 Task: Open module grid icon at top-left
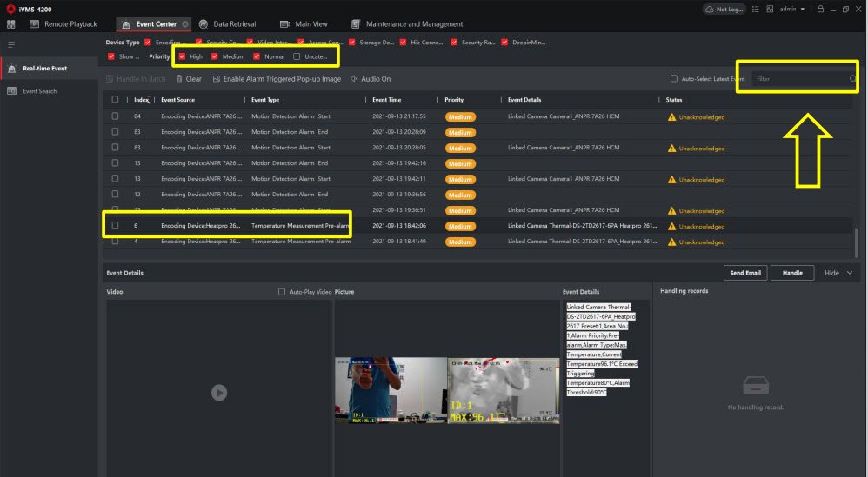pyautogui.click(x=11, y=24)
